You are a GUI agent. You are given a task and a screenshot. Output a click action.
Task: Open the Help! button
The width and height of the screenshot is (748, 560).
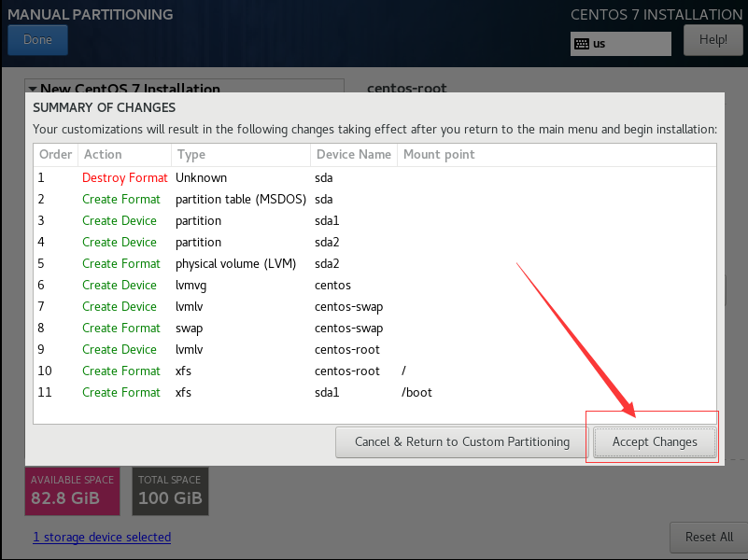(713, 39)
